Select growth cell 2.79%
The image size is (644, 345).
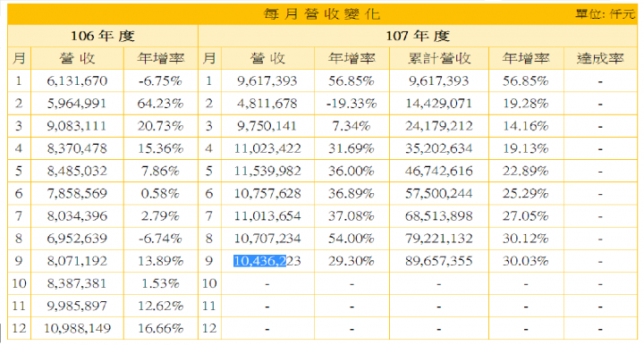pyautogui.click(x=160, y=216)
